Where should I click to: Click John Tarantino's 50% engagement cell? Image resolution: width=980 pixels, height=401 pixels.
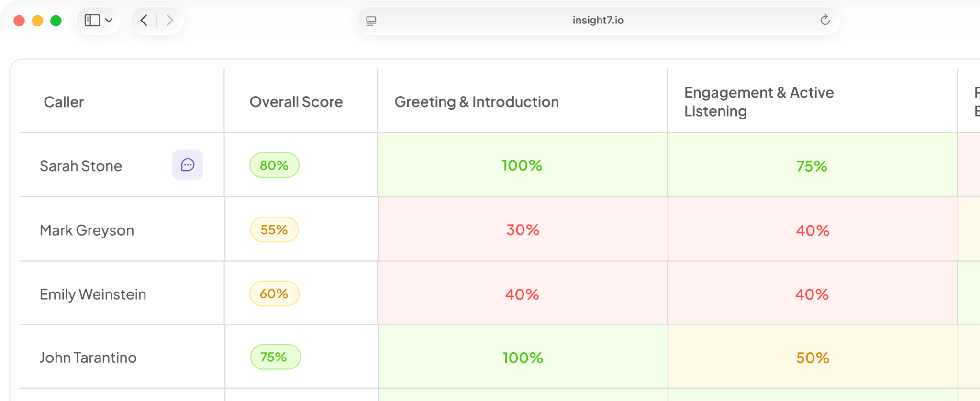(813, 358)
